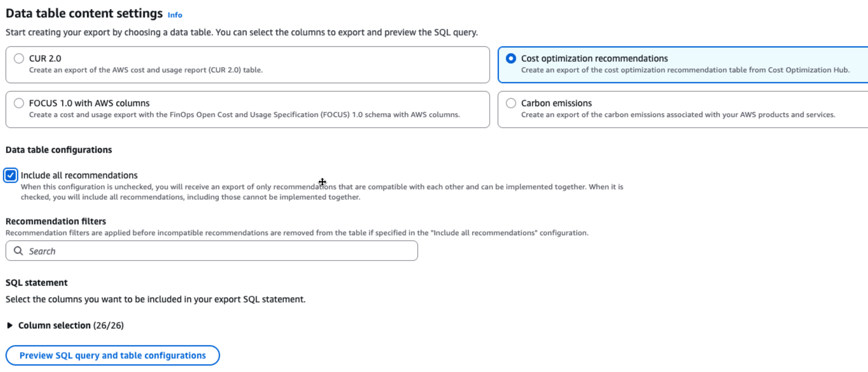
Task: Click the magnifier icon in Recommendation filters search
Action: (x=18, y=251)
